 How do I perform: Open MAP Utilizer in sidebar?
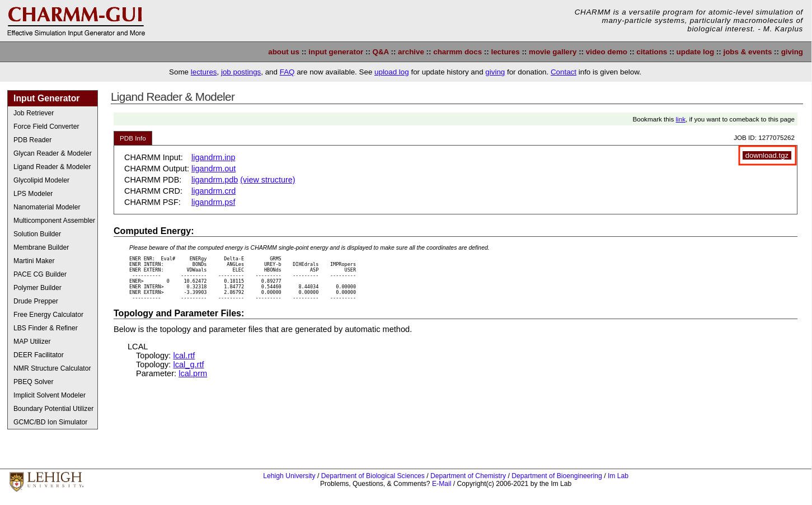pos(53,342)
